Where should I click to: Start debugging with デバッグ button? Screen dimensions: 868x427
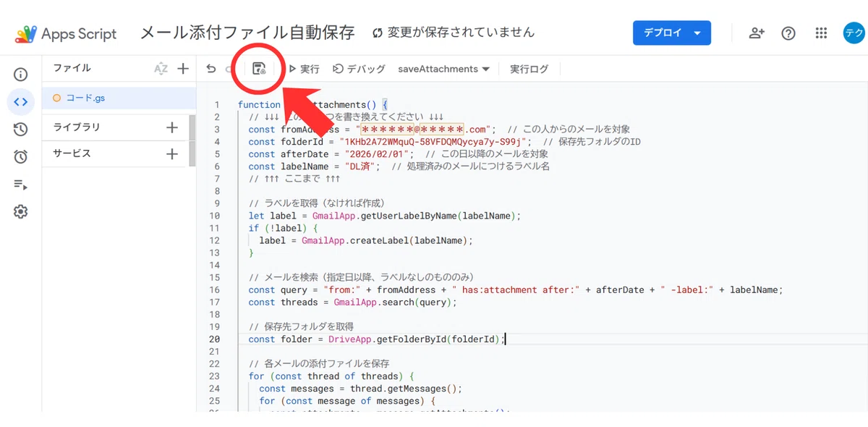(x=359, y=69)
